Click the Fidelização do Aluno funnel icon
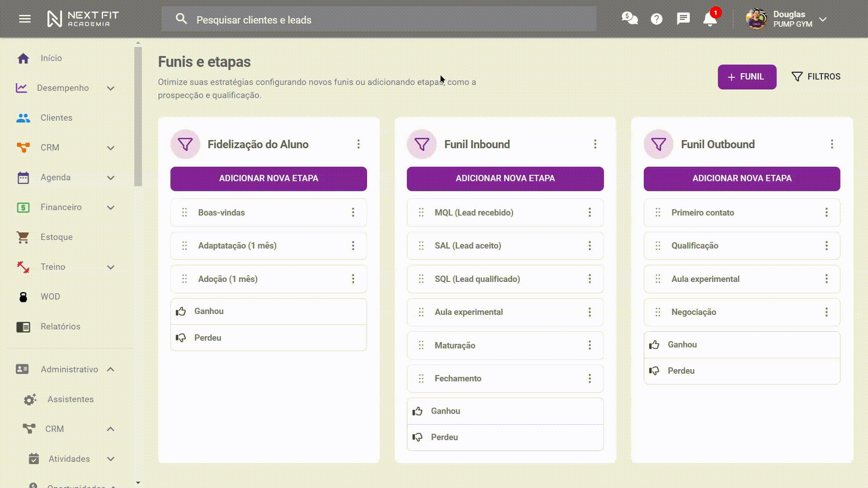This screenshot has height=488, width=868. tap(185, 144)
